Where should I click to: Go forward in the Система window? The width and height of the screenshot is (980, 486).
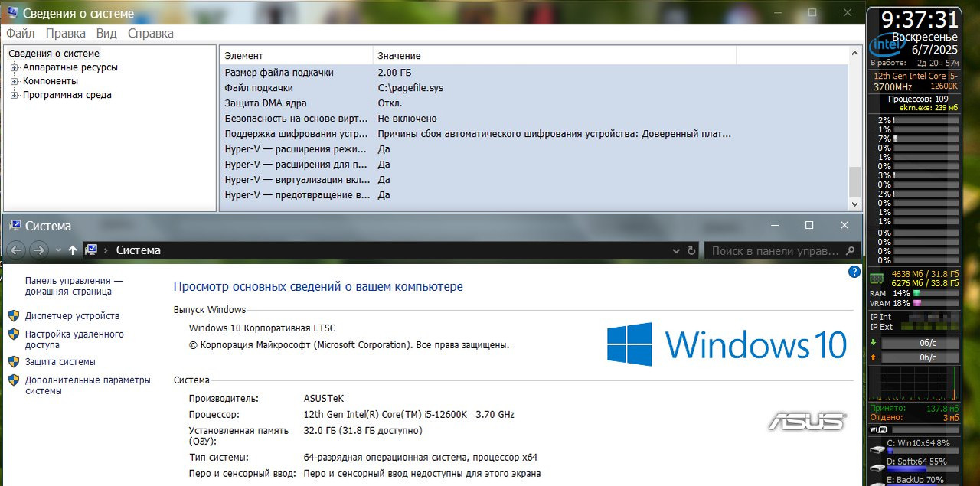click(x=39, y=250)
